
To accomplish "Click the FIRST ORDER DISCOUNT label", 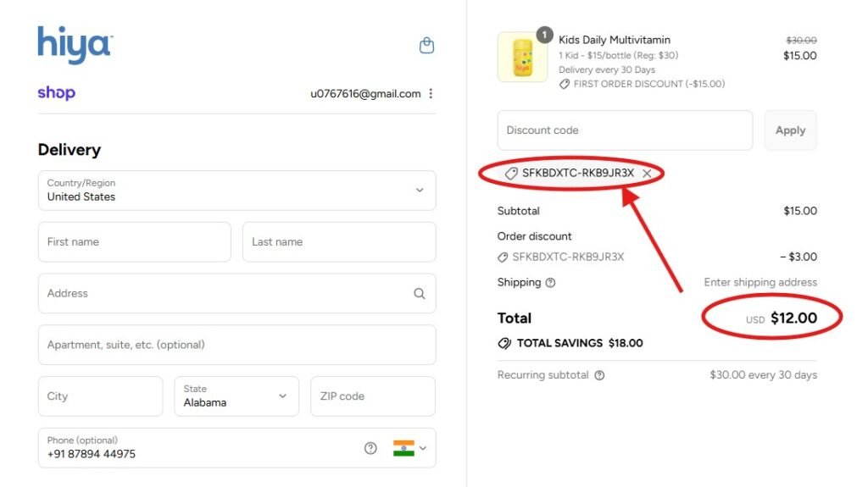I will [x=649, y=84].
